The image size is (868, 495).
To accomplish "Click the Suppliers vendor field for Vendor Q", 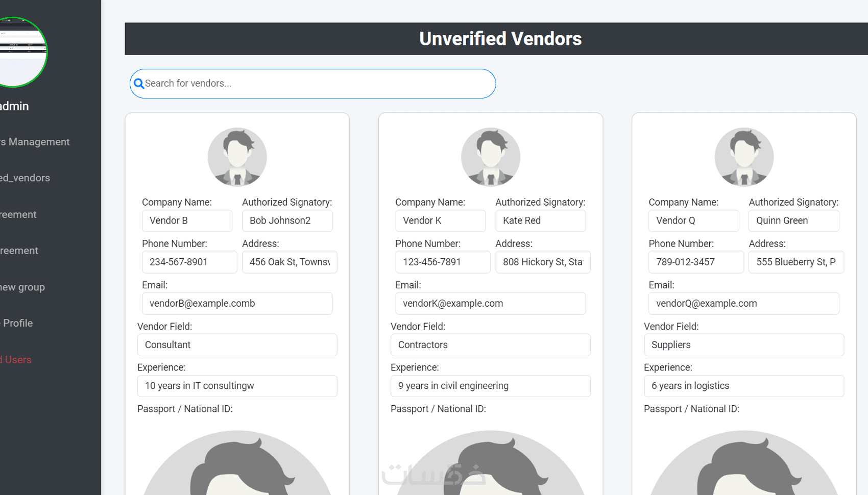I will pyautogui.click(x=743, y=344).
